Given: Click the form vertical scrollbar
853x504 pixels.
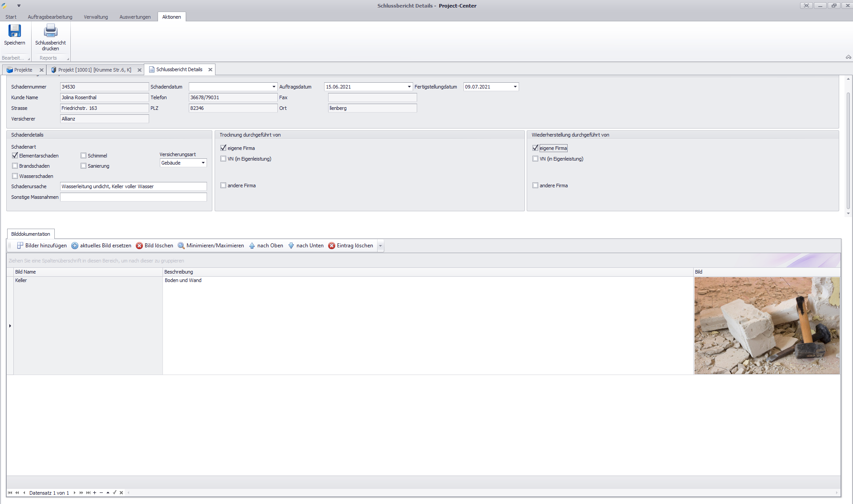Looking at the screenshot, I should pos(848,150).
